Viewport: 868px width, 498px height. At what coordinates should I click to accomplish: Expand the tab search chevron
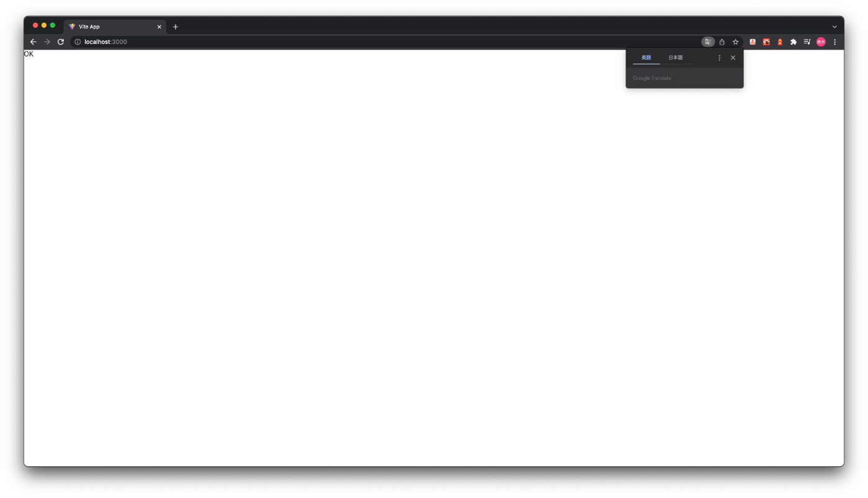(x=835, y=27)
